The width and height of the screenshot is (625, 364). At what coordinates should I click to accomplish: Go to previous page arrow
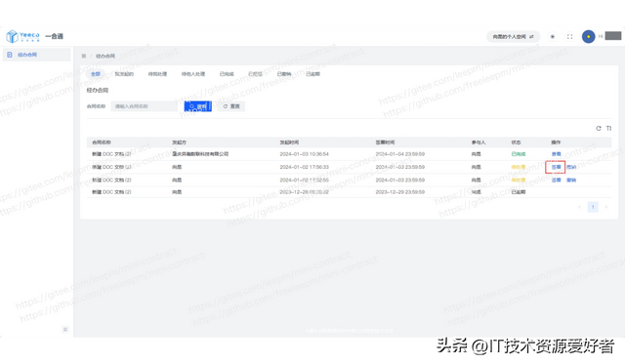point(579,207)
